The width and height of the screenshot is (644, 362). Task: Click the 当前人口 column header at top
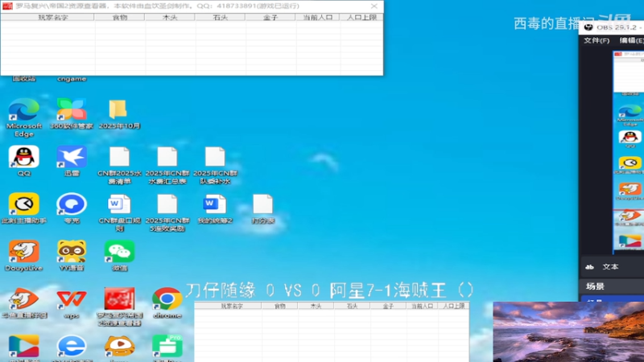pos(317,17)
